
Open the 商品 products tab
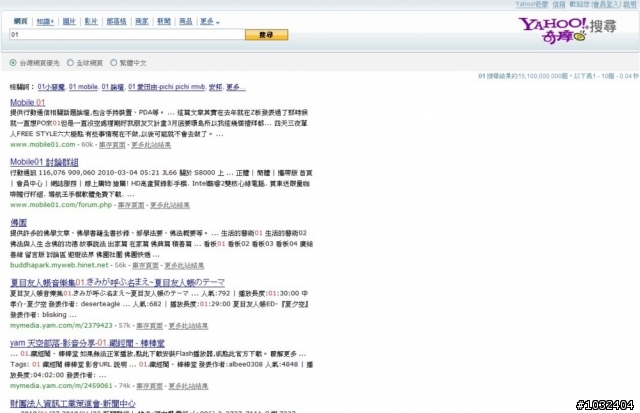(x=186, y=22)
